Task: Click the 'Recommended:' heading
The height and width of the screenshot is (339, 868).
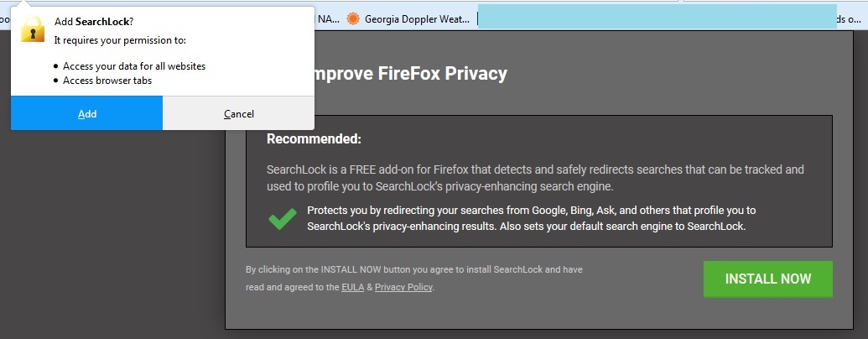Action: pos(314,139)
